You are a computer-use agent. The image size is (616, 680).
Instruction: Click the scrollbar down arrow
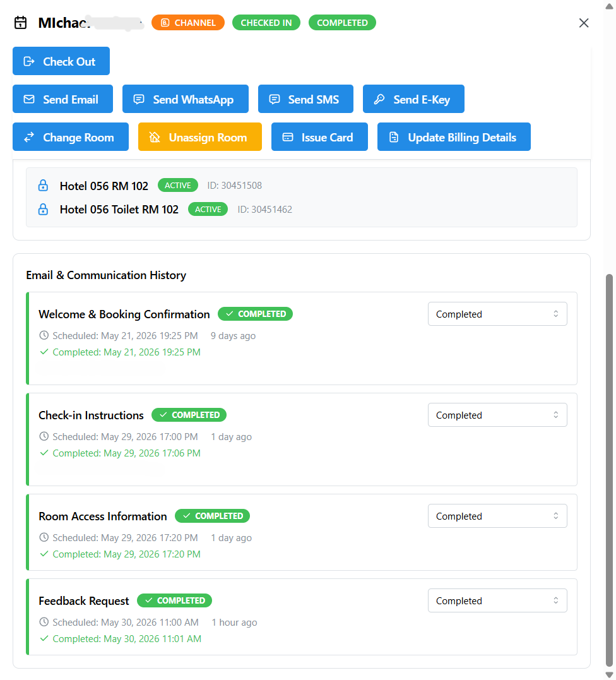(609, 674)
